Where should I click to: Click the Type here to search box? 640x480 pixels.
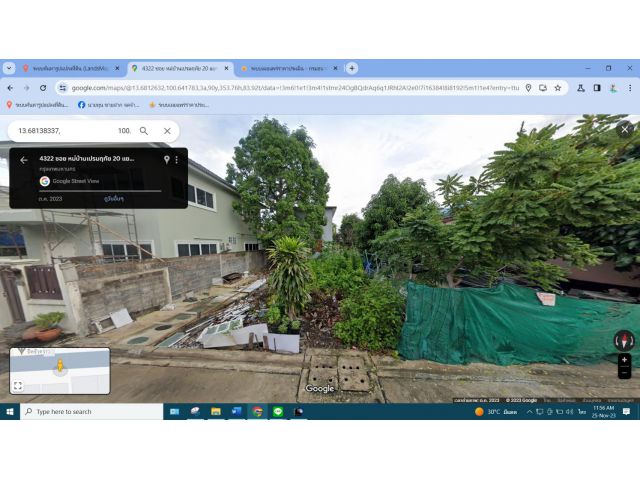point(91,412)
